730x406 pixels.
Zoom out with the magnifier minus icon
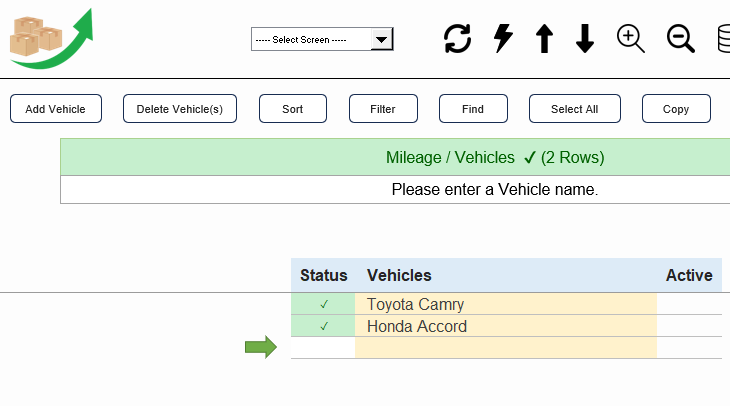(x=681, y=39)
